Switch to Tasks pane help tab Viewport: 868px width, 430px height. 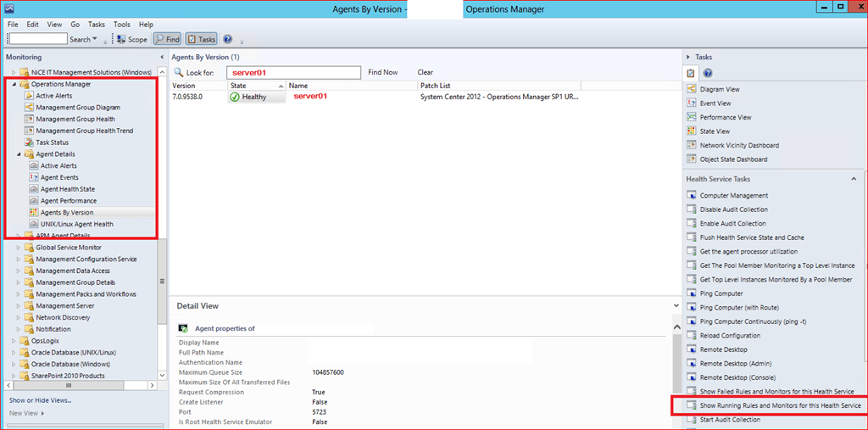pyautogui.click(x=707, y=73)
